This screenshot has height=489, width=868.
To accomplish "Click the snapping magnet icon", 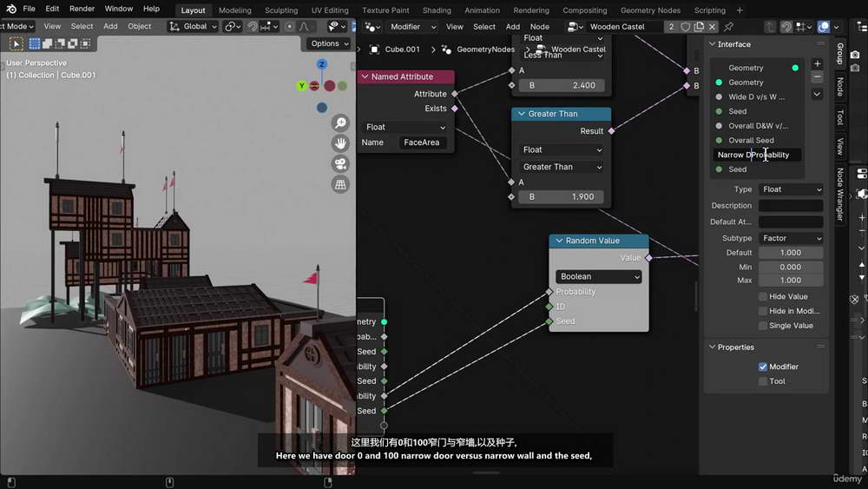I will click(x=253, y=27).
